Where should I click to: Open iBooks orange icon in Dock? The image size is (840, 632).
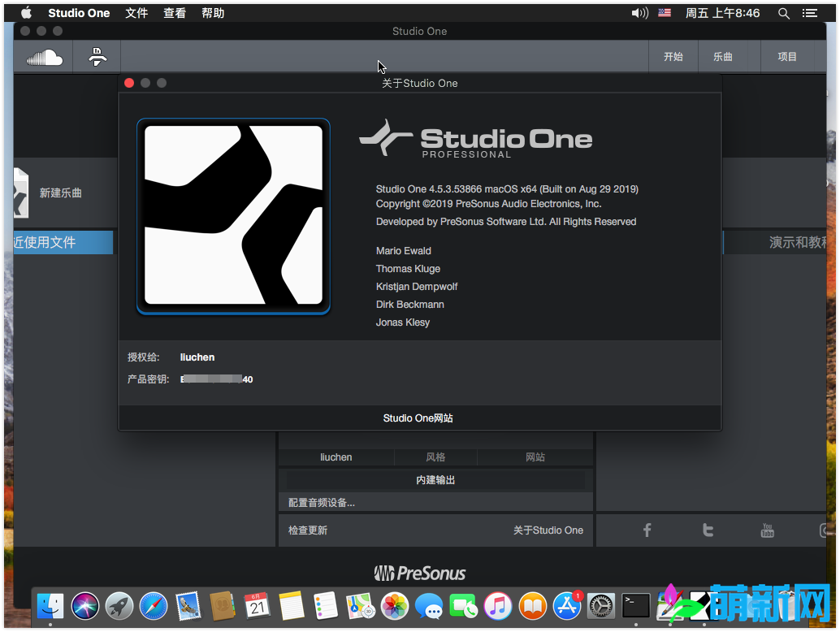click(532, 606)
